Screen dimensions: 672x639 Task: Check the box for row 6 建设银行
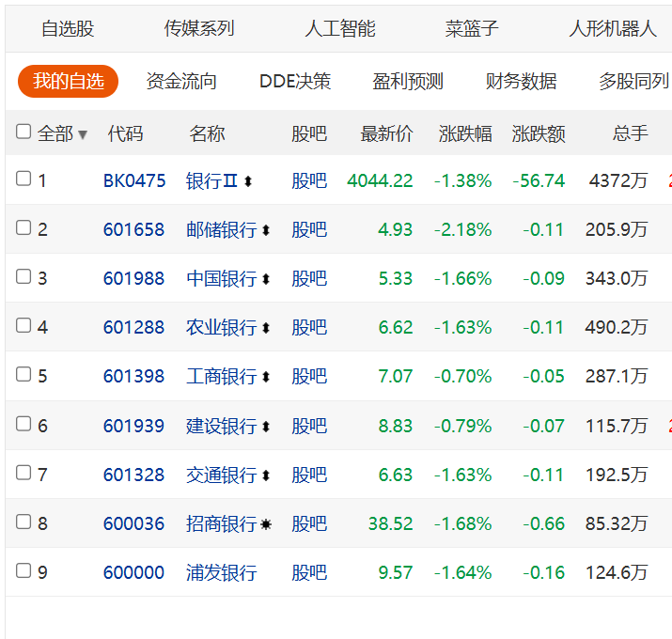(x=23, y=424)
